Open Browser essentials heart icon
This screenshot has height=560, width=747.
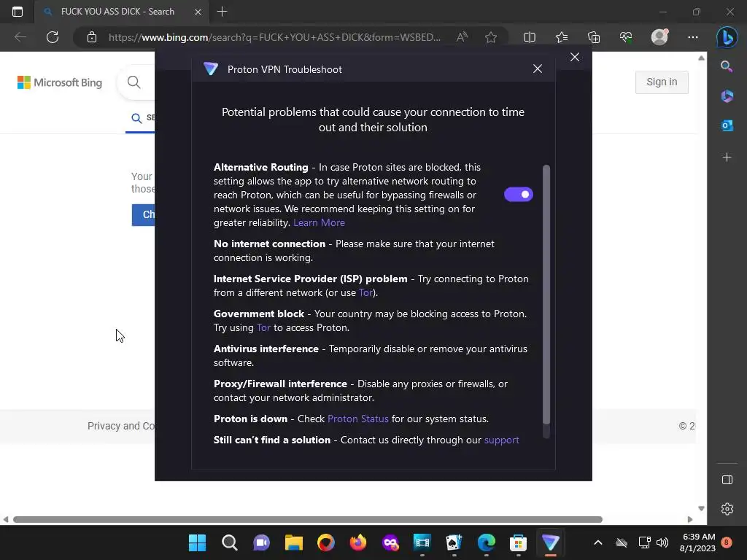(626, 37)
